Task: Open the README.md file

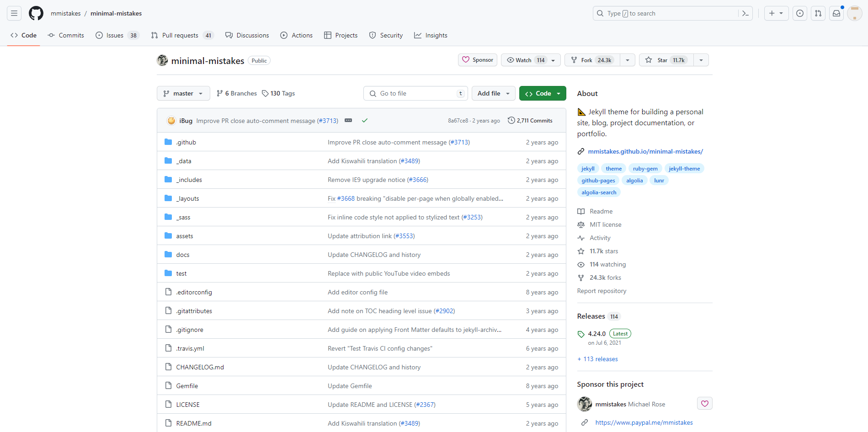Action: tap(194, 423)
